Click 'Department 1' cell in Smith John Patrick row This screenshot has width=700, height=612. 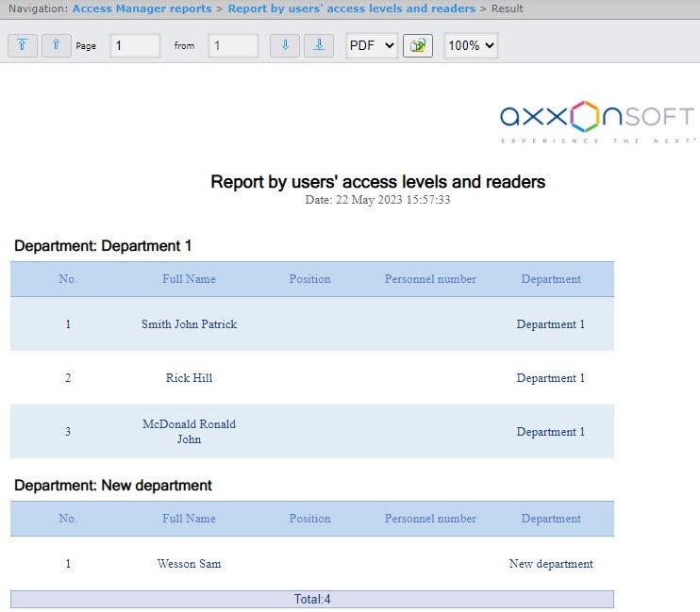551,324
